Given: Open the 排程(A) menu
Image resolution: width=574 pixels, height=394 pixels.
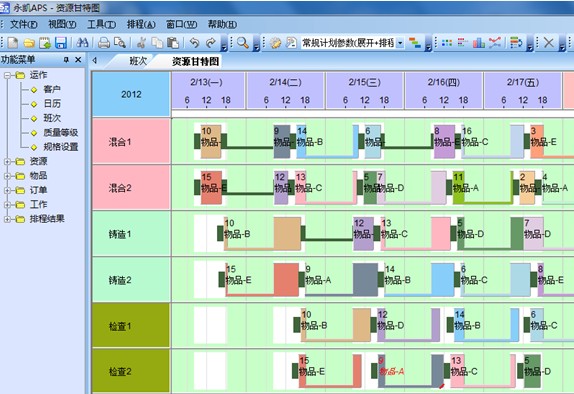Looking at the screenshot, I should pos(141,25).
